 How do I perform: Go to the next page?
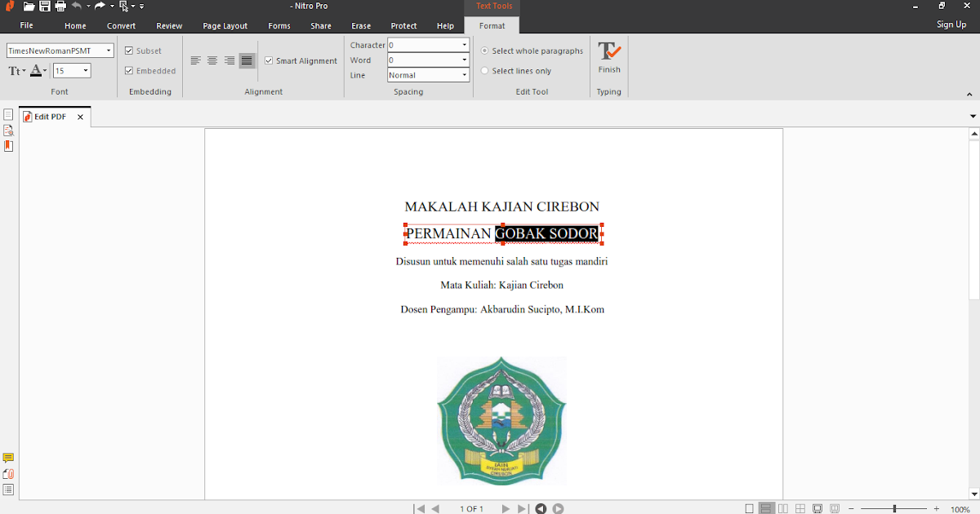click(x=506, y=508)
